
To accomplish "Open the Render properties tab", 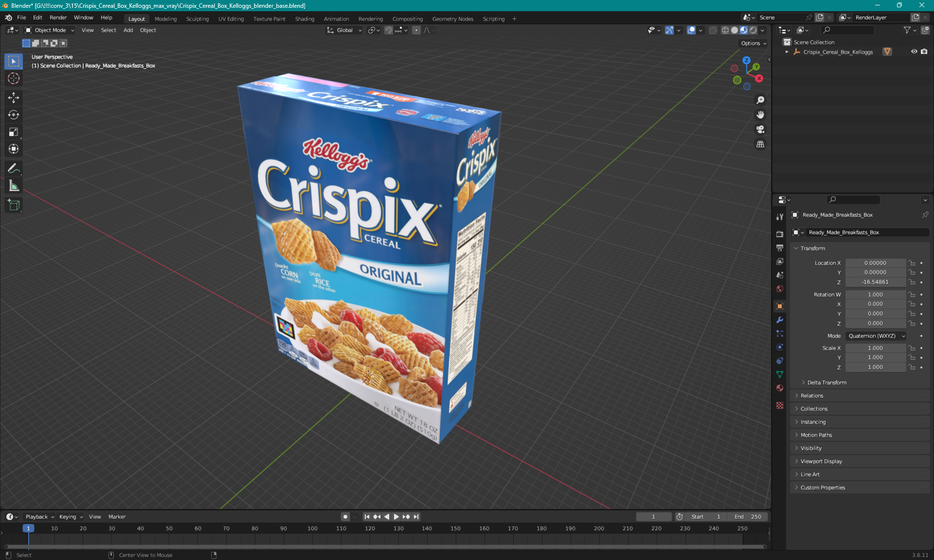I will pos(780,234).
